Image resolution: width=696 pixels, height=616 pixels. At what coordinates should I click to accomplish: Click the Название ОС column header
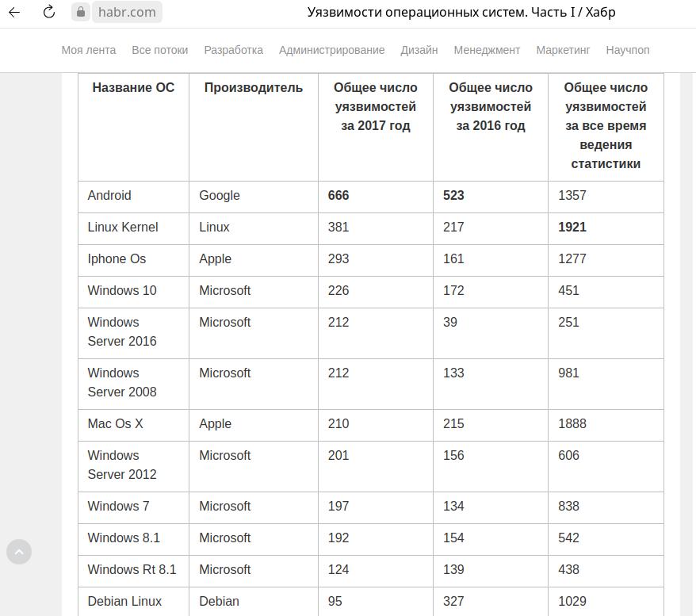tap(133, 88)
